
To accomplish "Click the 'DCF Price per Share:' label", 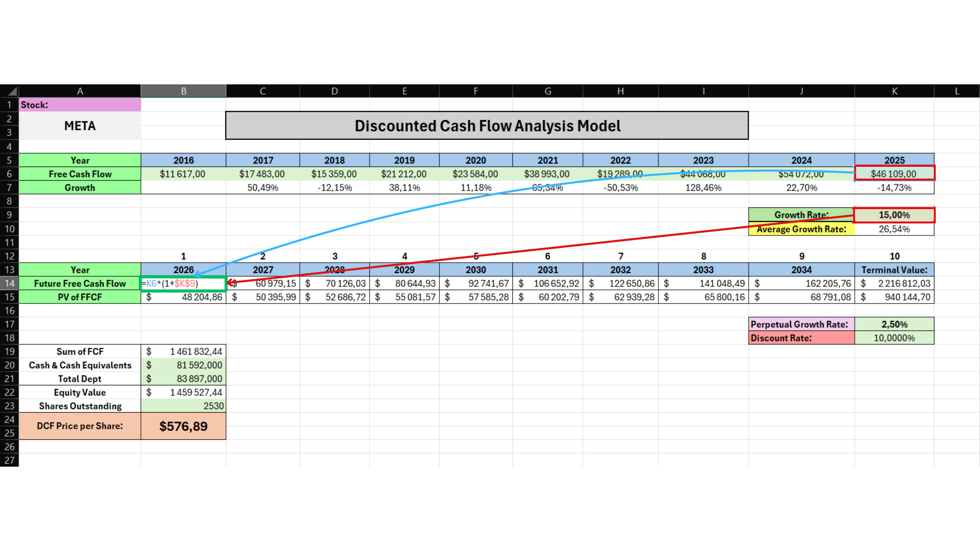I will pos(80,426).
